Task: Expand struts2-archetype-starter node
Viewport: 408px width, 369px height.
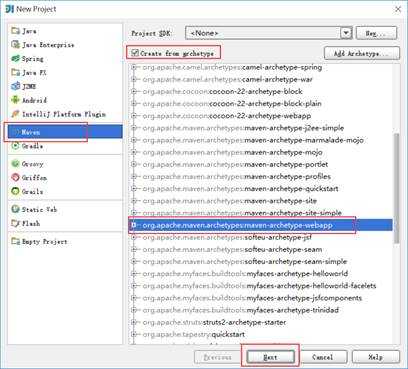Action: click(x=134, y=322)
